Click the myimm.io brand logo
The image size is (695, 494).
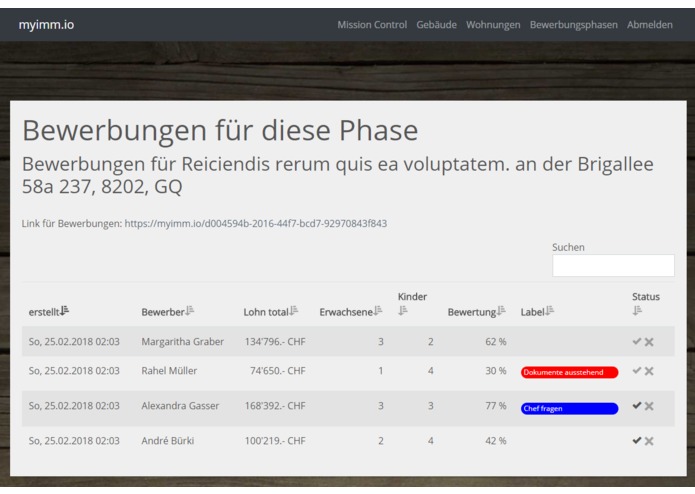[46, 25]
